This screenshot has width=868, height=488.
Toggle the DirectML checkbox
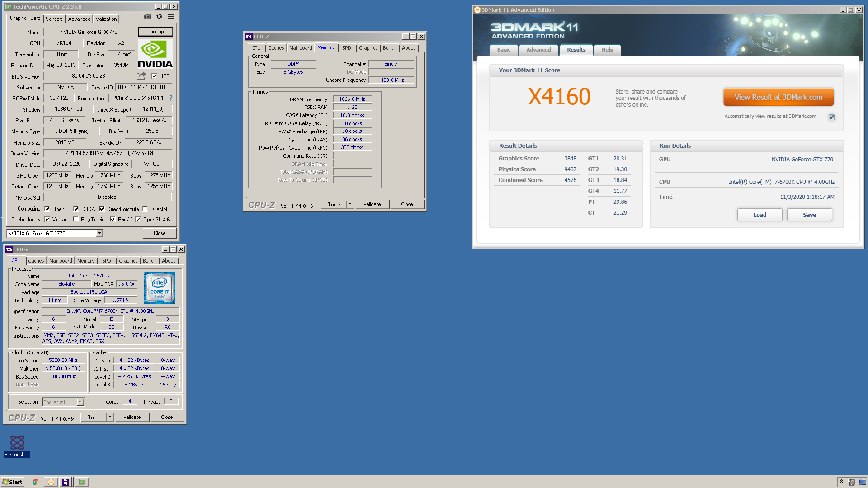145,209
